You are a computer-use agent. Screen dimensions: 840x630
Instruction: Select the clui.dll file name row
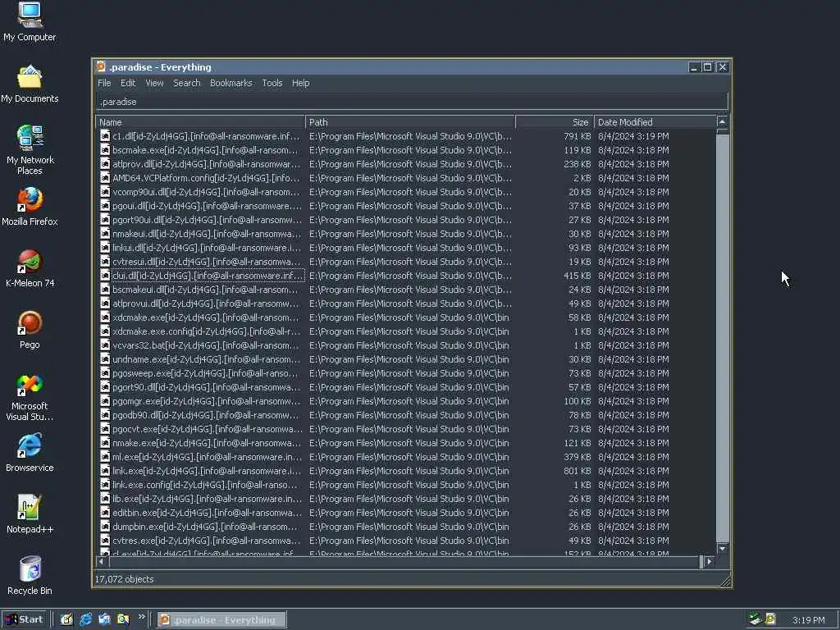208,276
